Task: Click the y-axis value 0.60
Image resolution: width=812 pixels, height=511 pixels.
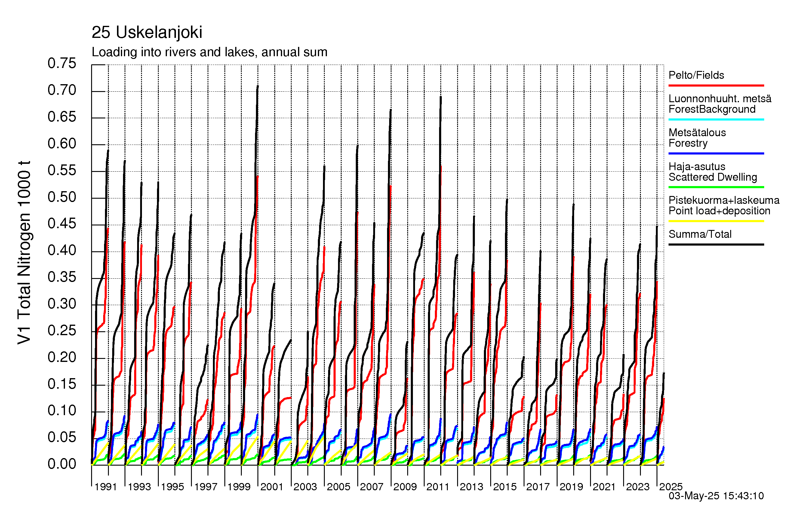Action: 62,144
